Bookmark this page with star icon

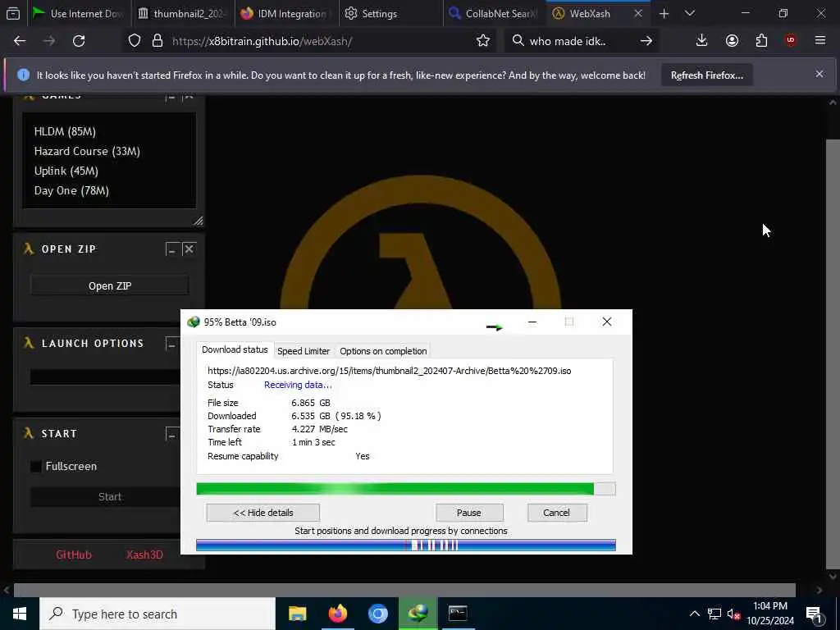(x=482, y=41)
